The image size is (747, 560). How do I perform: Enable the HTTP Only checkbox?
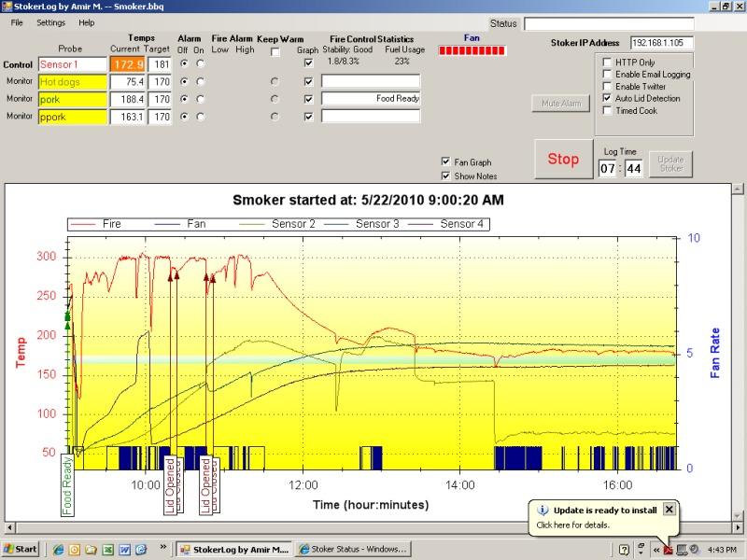click(x=607, y=63)
